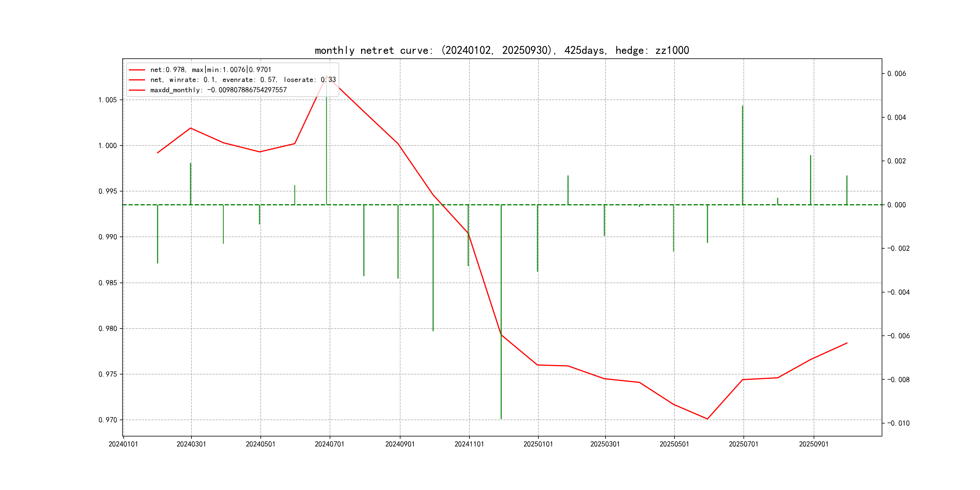Viewport: 980px width, 490px height.
Task: Click the tall green bar at 20250701
Action: (742, 155)
